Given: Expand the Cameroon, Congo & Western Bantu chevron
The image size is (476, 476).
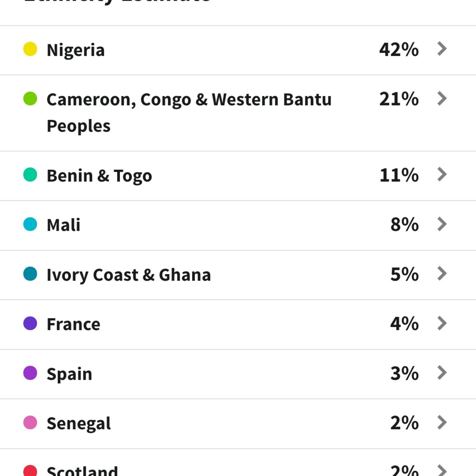Looking at the screenshot, I should coord(442,99).
